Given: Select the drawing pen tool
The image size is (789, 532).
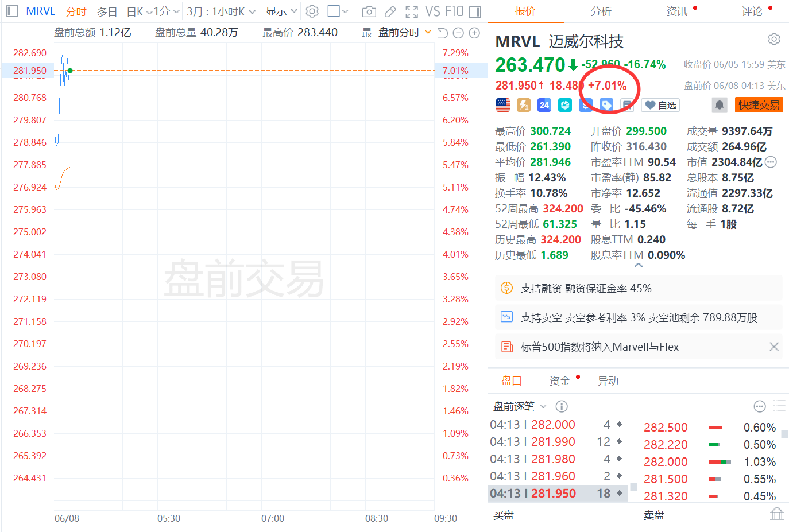Looking at the screenshot, I should point(390,11).
